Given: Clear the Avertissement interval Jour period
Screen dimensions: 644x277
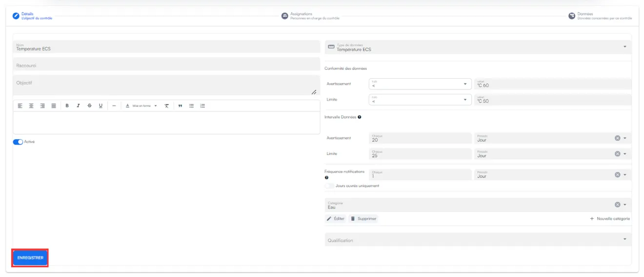Looking at the screenshot, I should pos(617,138).
